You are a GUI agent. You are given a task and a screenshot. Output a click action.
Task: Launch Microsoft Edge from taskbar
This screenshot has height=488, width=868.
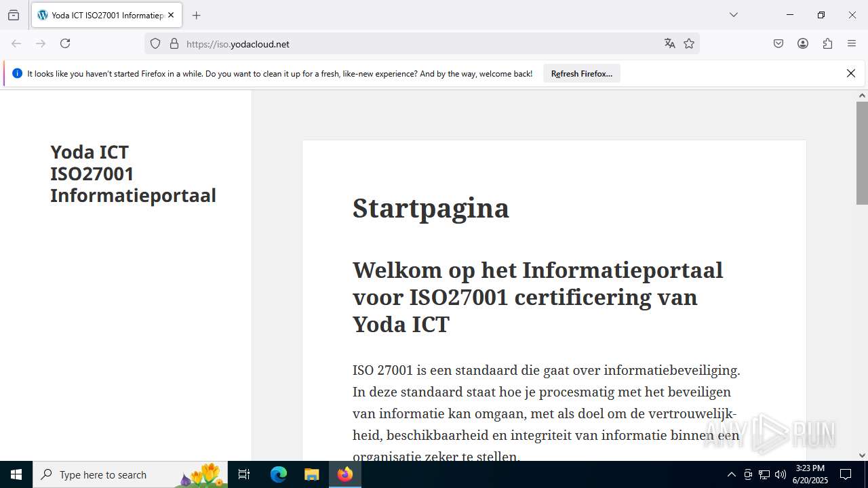pyautogui.click(x=279, y=474)
